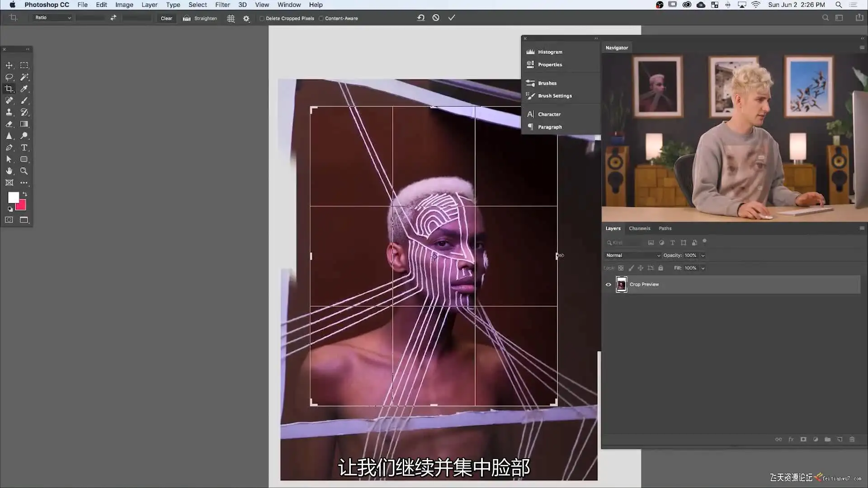Swap crop width and height values

pyautogui.click(x=113, y=18)
